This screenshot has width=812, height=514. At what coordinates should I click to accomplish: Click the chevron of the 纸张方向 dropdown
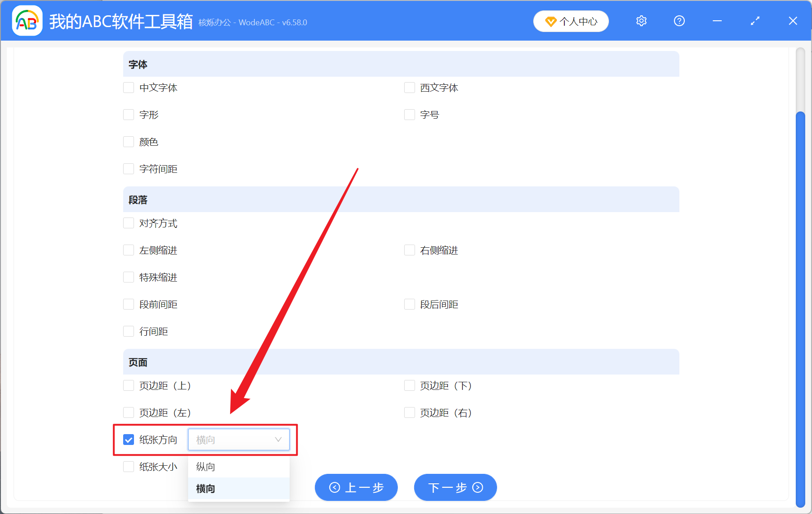277,439
